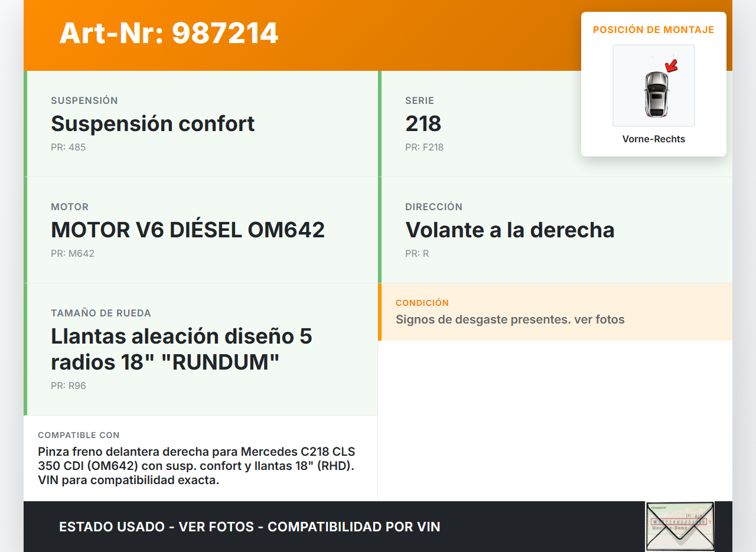Click the "PR: 485" code
The height and width of the screenshot is (552, 756).
69,147
